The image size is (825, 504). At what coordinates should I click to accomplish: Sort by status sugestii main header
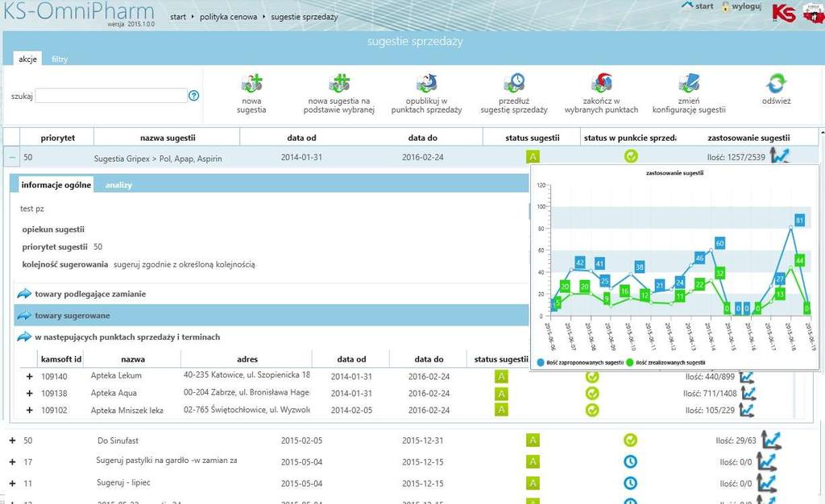point(532,138)
